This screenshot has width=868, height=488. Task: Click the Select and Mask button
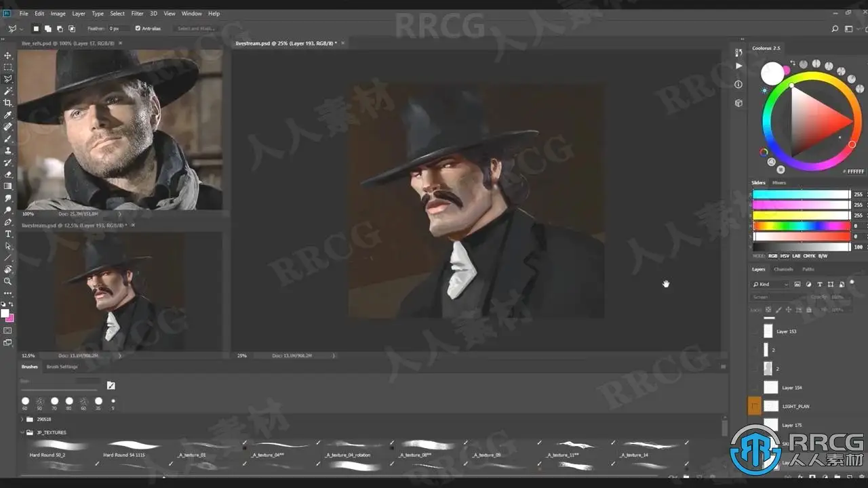(x=197, y=28)
